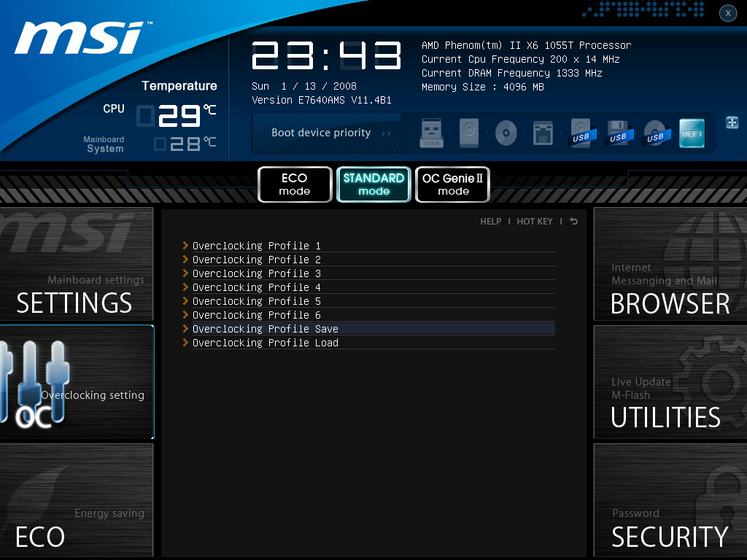
Task: Click the plus icon beside boot devices
Action: click(x=732, y=122)
